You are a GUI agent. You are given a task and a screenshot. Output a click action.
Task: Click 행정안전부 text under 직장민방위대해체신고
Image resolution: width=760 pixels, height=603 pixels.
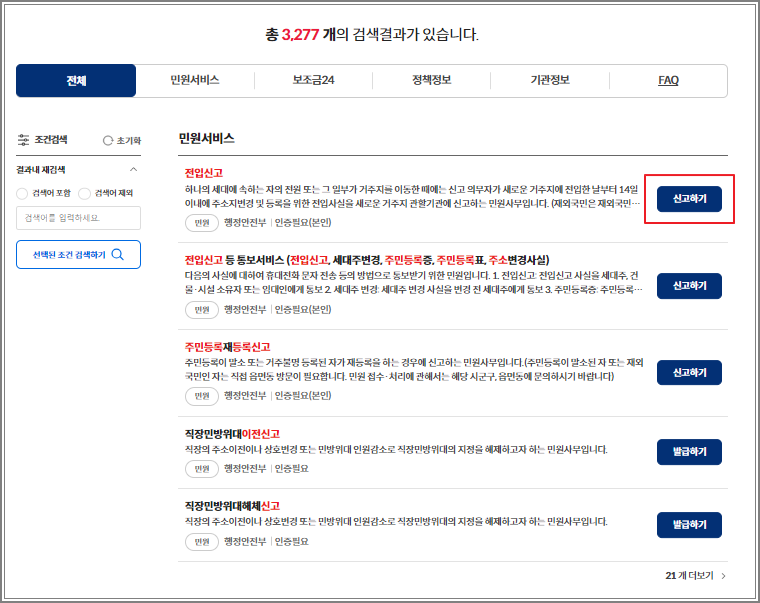pyautogui.click(x=245, y=541)
